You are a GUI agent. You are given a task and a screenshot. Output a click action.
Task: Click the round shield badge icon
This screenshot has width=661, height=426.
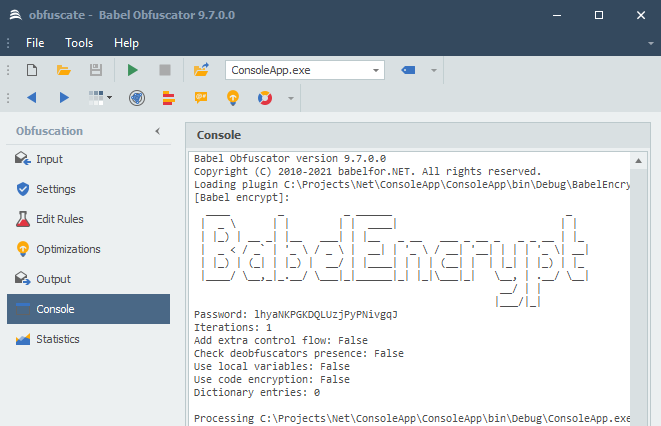(137, 98)
